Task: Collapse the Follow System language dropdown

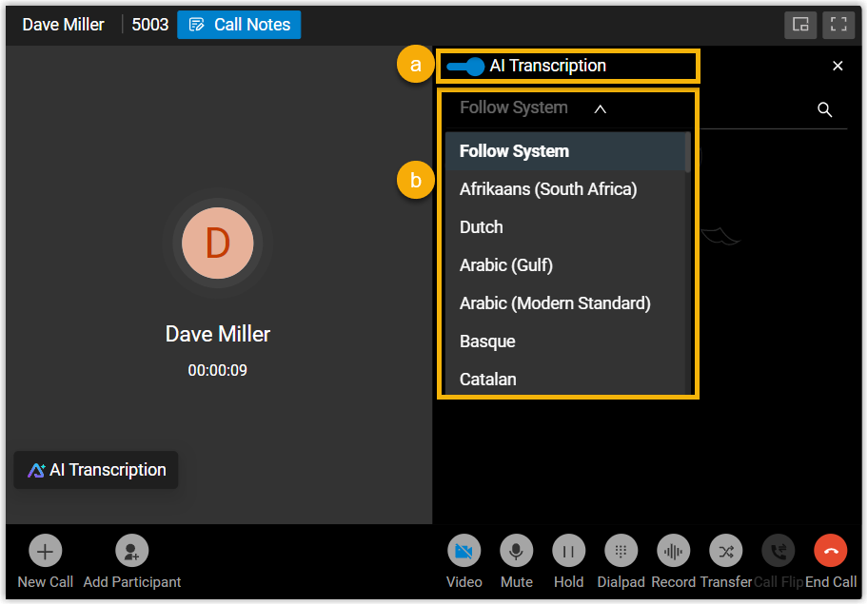Action: 600,108
